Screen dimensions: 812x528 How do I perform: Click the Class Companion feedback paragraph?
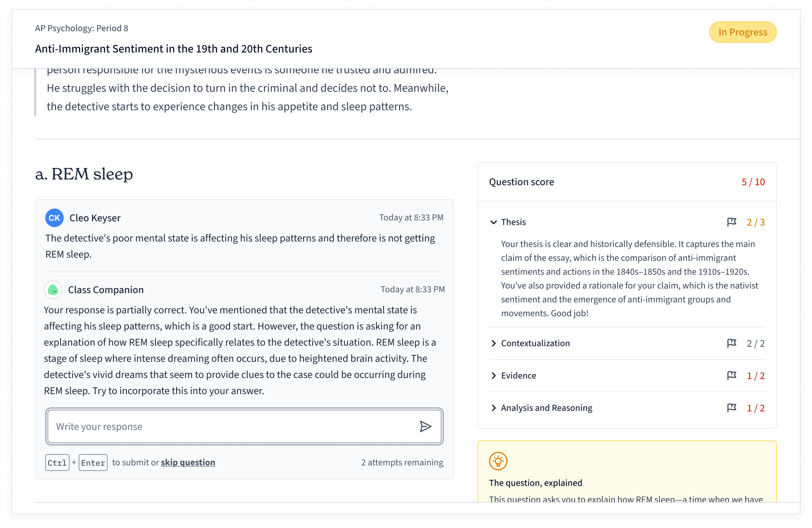point(240,350)
